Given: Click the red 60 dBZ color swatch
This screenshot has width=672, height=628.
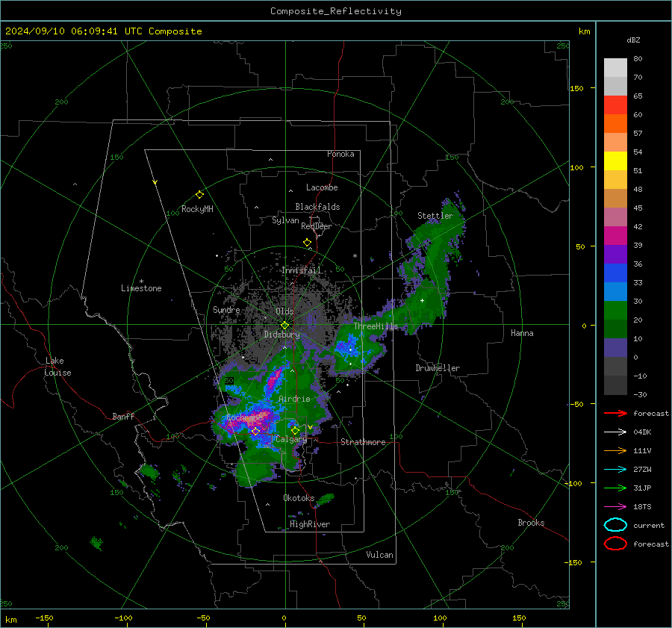Looking at the screenshot, I should 615,105.
